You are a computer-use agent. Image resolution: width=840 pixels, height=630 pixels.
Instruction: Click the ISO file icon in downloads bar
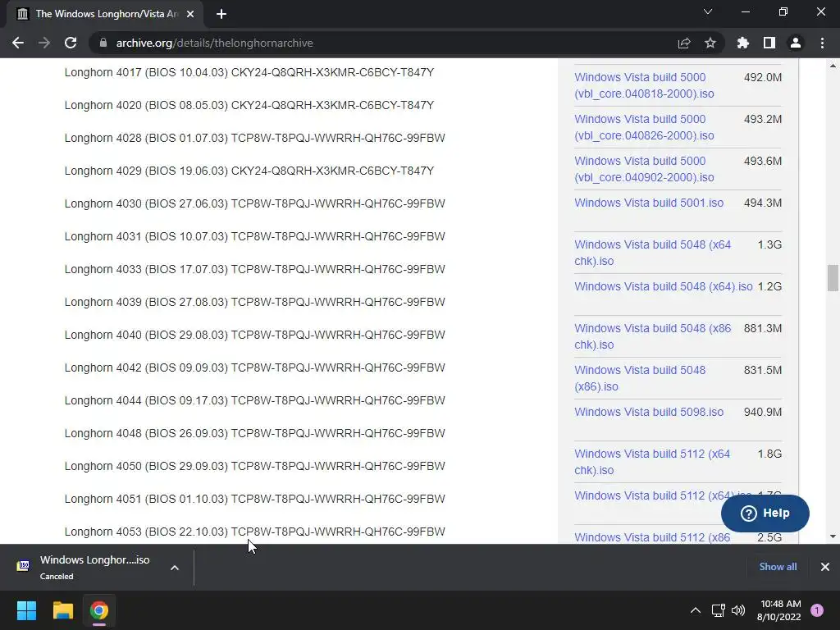tap(23, 566)
